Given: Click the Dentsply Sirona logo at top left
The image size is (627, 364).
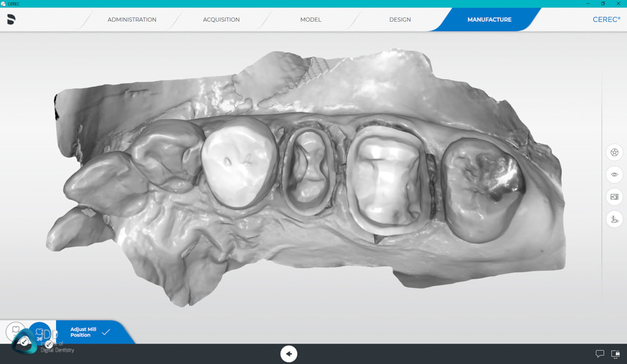Looking at the screenshot, I should pos(11,20).
